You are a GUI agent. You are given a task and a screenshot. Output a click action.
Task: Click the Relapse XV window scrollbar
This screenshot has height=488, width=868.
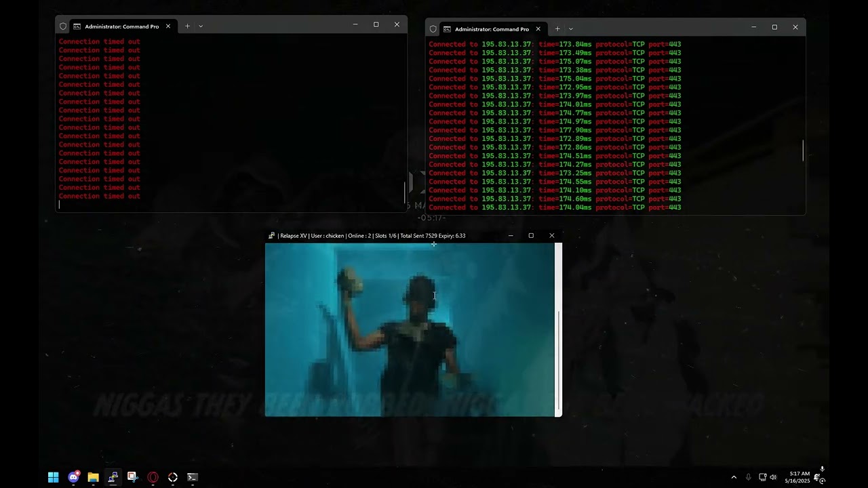click(x=559, y=361)
